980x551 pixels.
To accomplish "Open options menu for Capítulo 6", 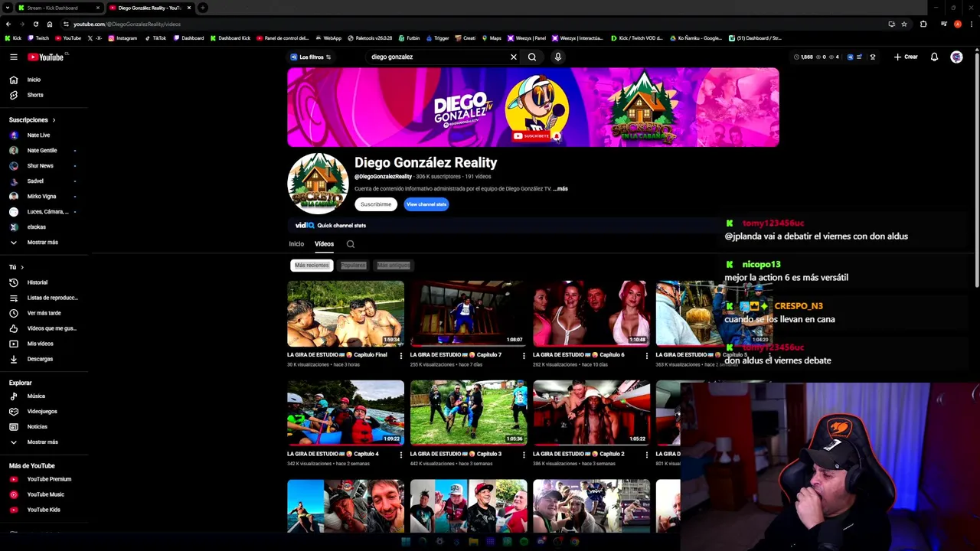I will (x=647, y=355).
